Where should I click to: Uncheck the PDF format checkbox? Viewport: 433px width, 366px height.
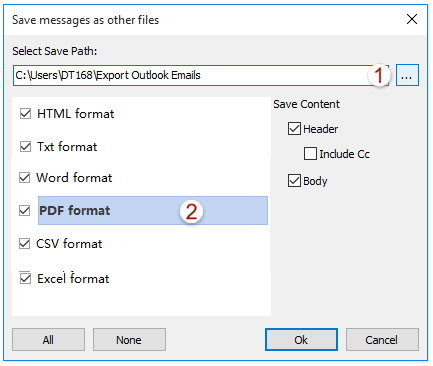pos(24,210)
